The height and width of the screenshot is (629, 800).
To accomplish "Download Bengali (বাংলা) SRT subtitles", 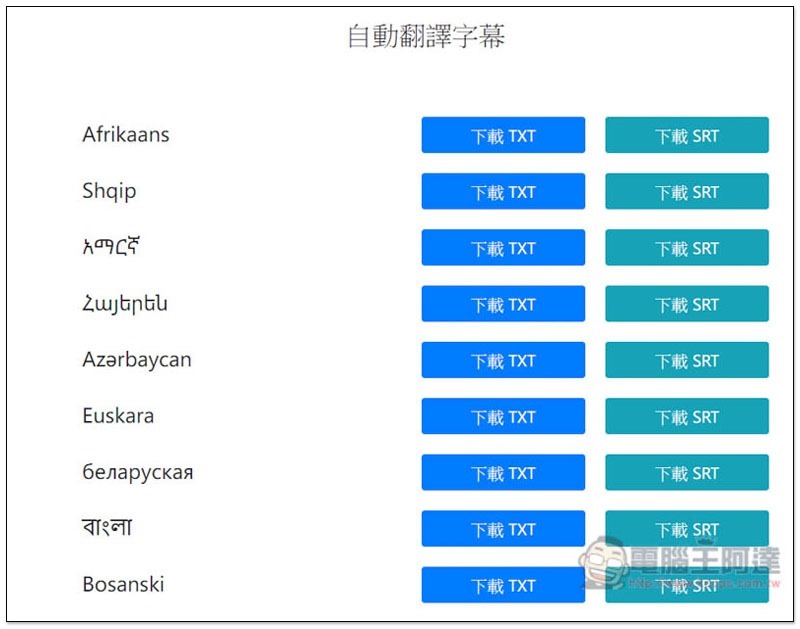I will (x=687, y=529).
